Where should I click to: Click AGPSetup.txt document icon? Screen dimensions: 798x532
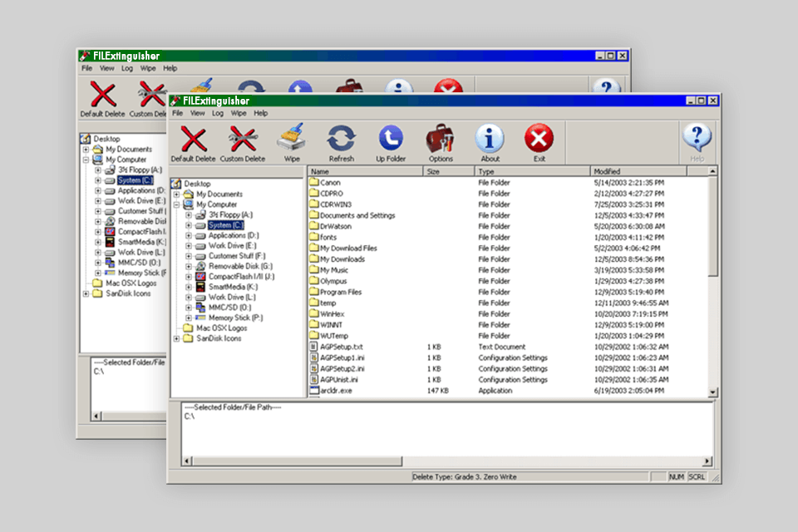coord(314,347)
